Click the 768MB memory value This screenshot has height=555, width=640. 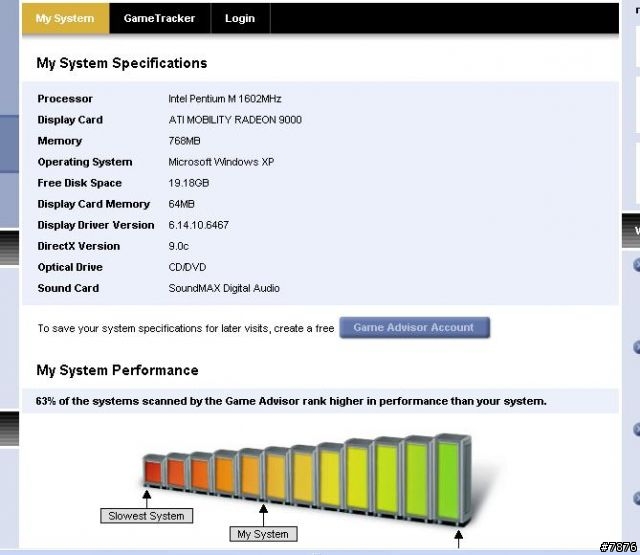pos(184,141)
